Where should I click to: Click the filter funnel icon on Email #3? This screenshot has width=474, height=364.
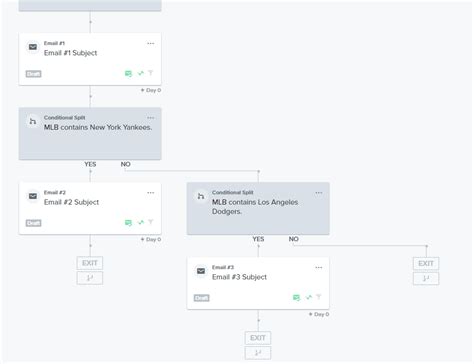click(x=319, y=297)
